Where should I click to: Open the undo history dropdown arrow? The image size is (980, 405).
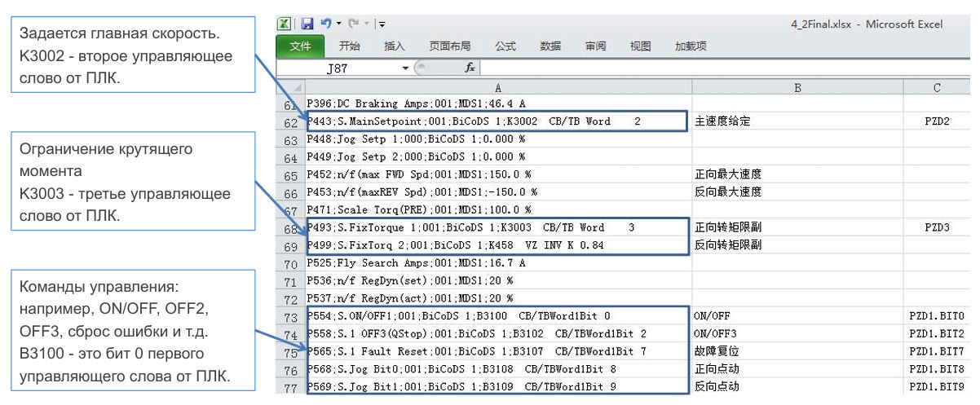point(338,25)
